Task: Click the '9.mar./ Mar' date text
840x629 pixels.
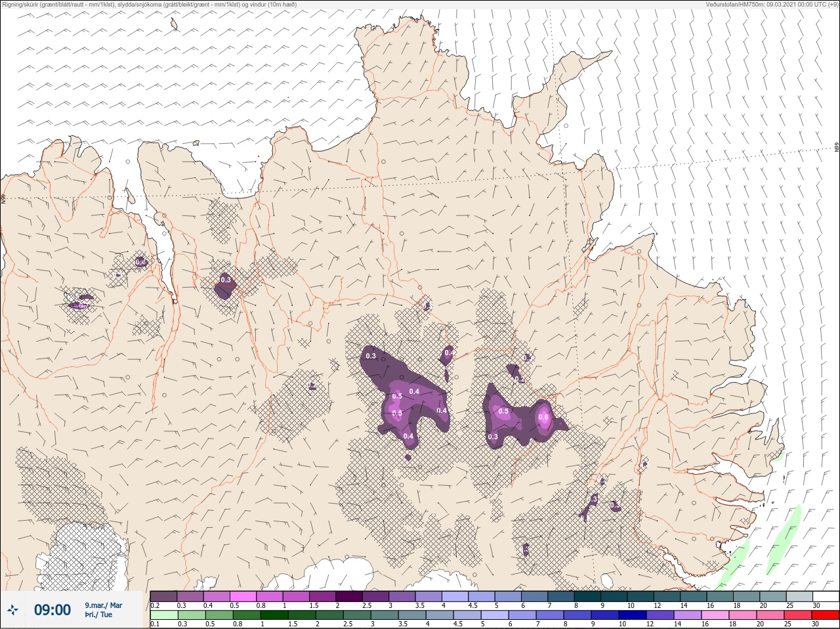Action: pyautogui.click(x=103, y=605)
